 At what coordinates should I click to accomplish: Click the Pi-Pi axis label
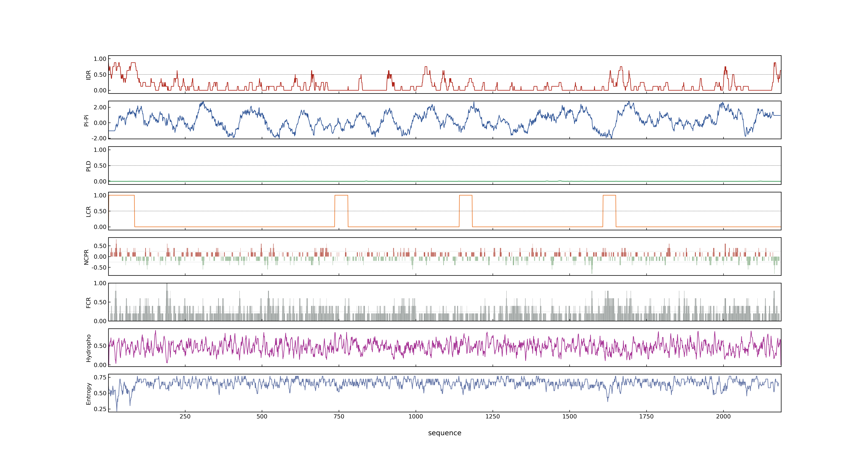coord(86,120)
